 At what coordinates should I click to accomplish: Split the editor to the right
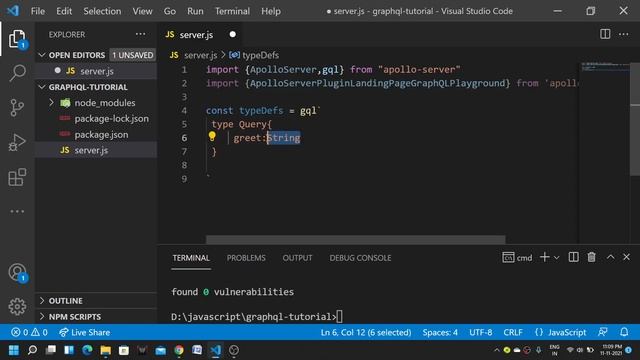click(x=605, y=34)
